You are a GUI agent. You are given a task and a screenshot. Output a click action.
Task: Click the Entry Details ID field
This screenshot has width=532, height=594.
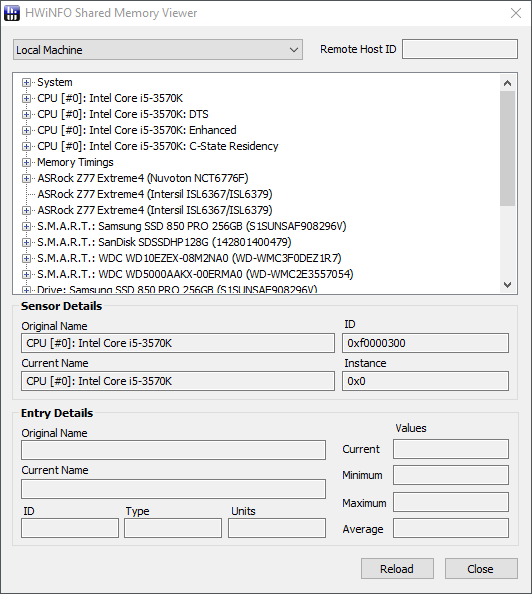pos(70,528)
